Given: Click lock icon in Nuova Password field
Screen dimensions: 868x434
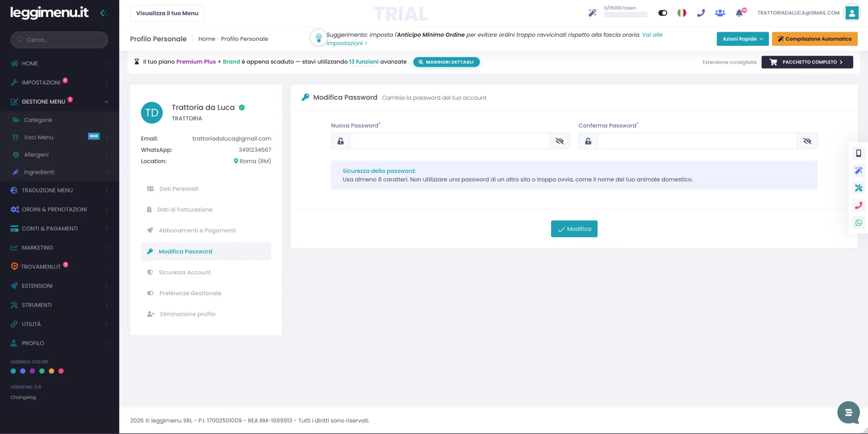Looking at the screenshot, I should coord(340,141).
